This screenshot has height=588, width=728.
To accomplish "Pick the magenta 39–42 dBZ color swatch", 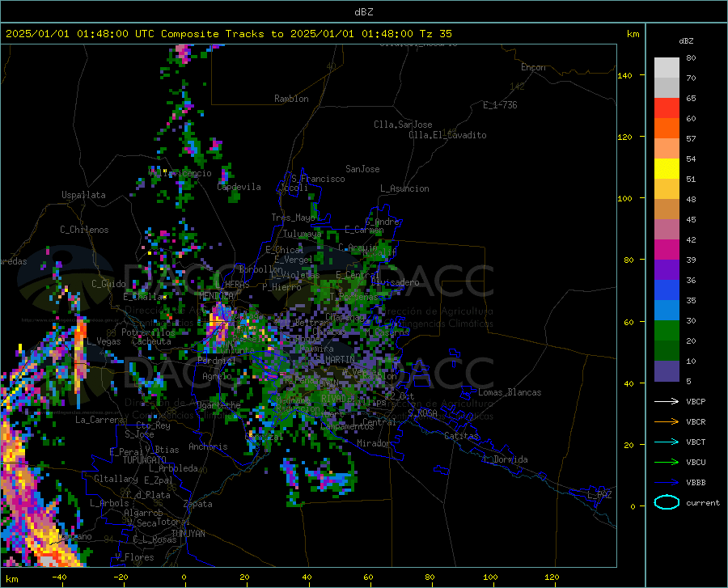I will 667,250.
